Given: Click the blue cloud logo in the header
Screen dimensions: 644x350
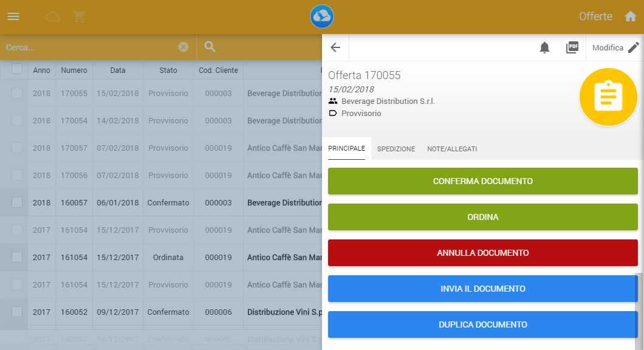Looking at the screenshot, I should 321,16.
